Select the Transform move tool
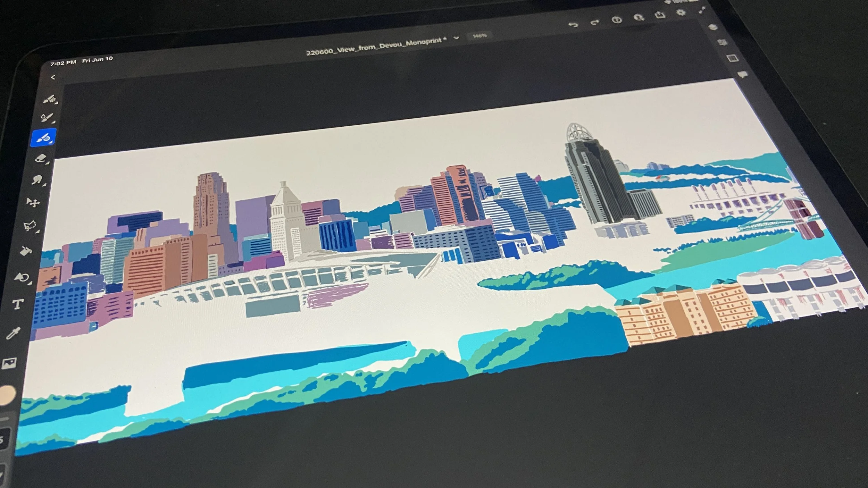 pyautogui.click(x=34, y=202)
